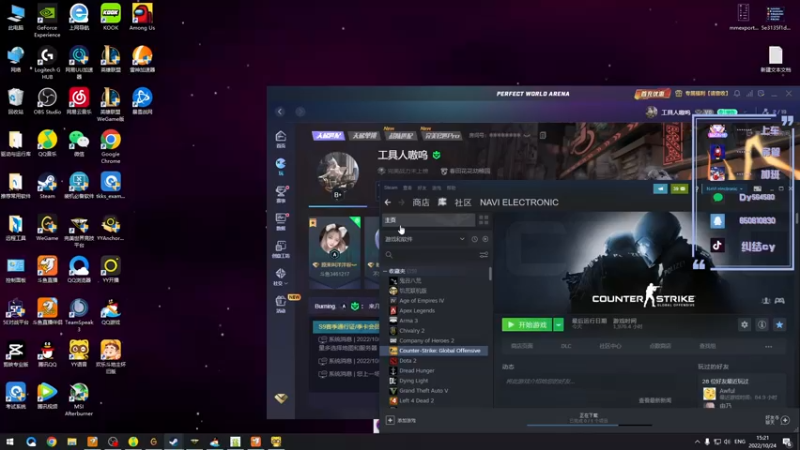Click the recent-activity clock icon in library
This screenshot has width=800, height=450.
click(x=474, y=239)
